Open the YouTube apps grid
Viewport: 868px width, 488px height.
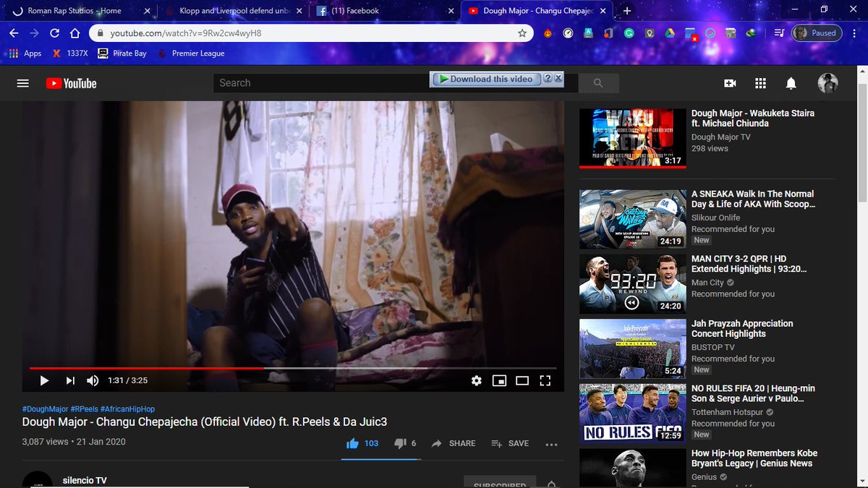(x=760, y=83)
